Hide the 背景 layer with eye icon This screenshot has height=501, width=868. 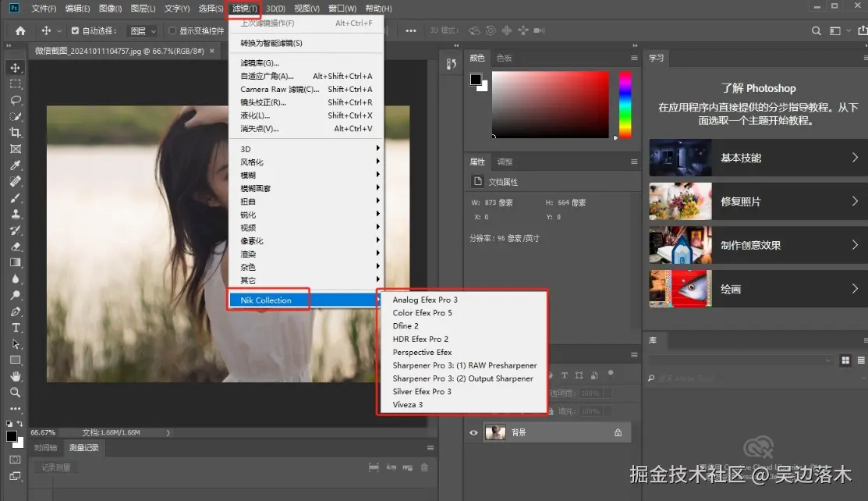[473, 433]
